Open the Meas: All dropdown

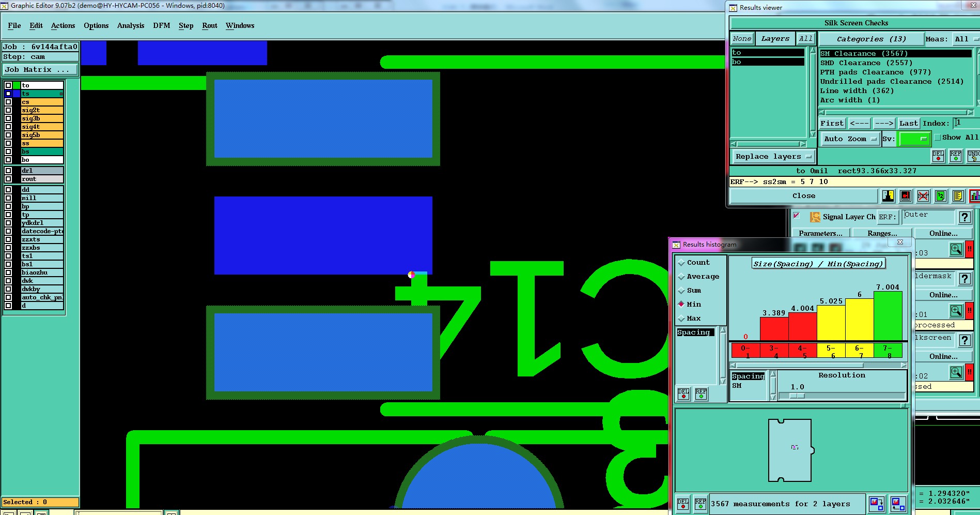(x=966, y=39)
